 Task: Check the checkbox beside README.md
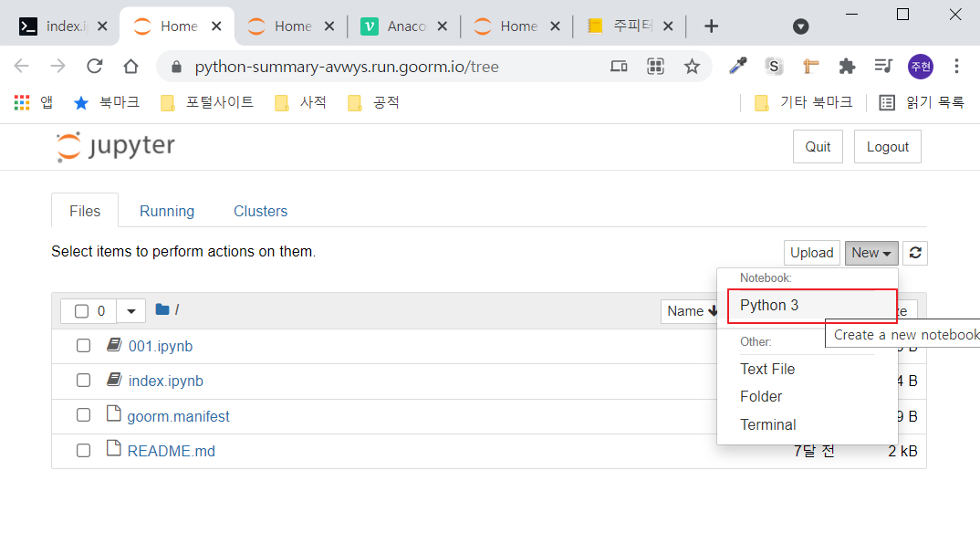pyautogui.click(x=83, y=450)
